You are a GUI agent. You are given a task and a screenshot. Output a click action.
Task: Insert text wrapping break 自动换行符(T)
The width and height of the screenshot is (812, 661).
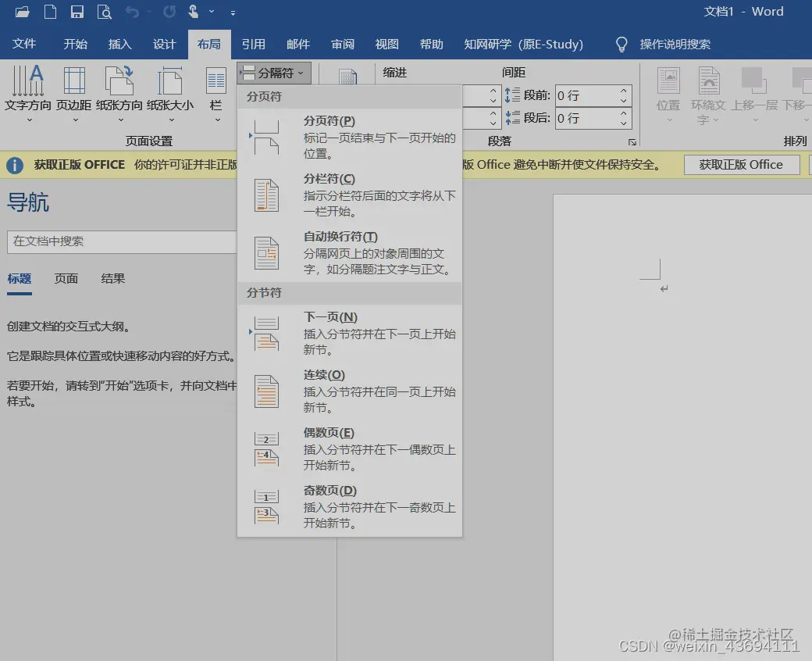[350, 253]
